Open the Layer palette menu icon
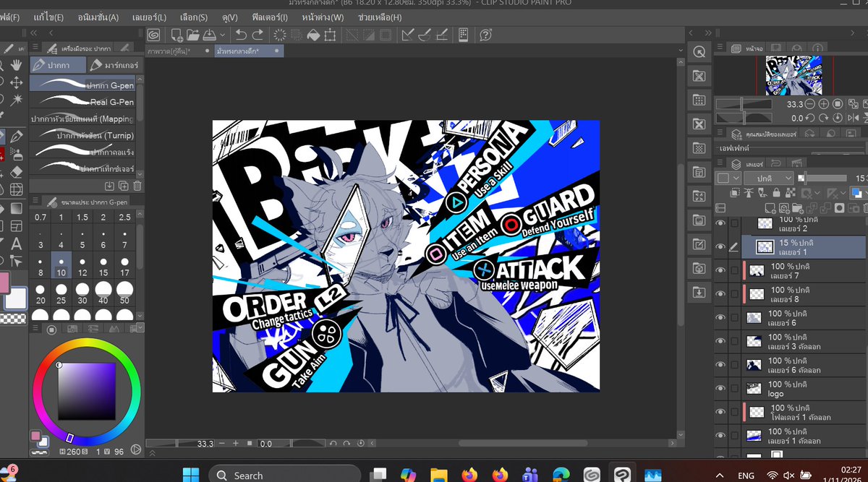868x482 pixels. pos(720,164)
